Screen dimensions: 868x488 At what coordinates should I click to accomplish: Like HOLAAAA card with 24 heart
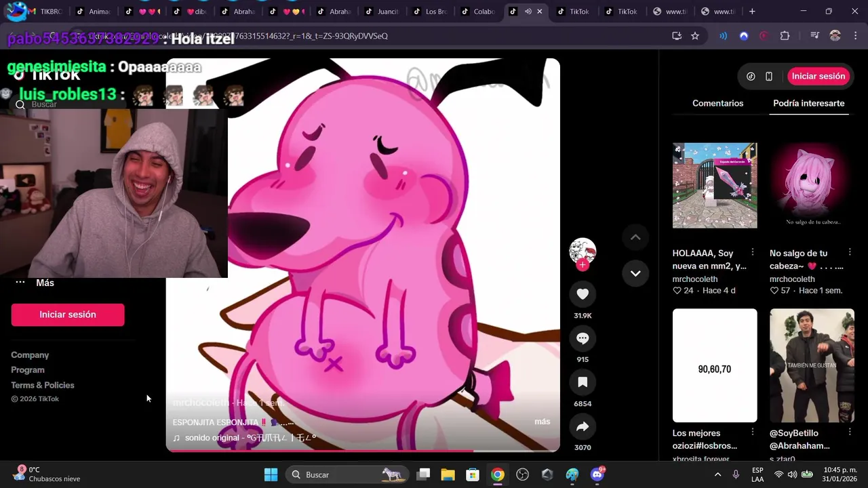(677, 291)
